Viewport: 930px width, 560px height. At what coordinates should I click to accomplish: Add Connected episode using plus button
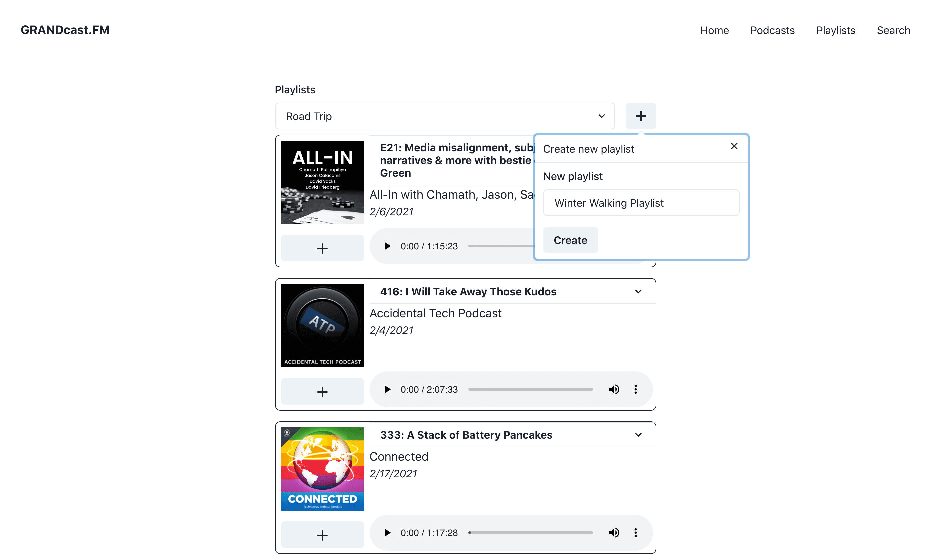tap(322, 535)
